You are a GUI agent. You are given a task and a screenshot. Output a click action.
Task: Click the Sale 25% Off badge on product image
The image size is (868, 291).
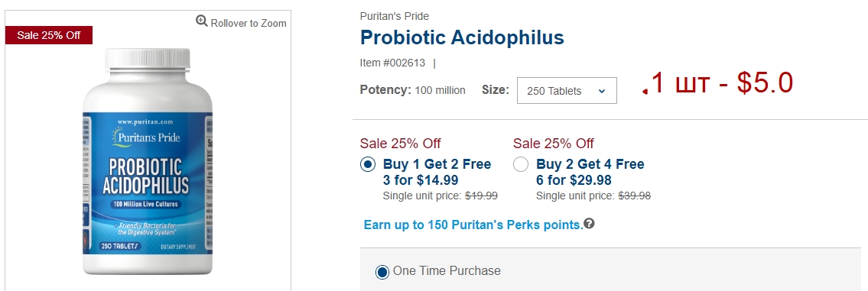coord(49,35)
